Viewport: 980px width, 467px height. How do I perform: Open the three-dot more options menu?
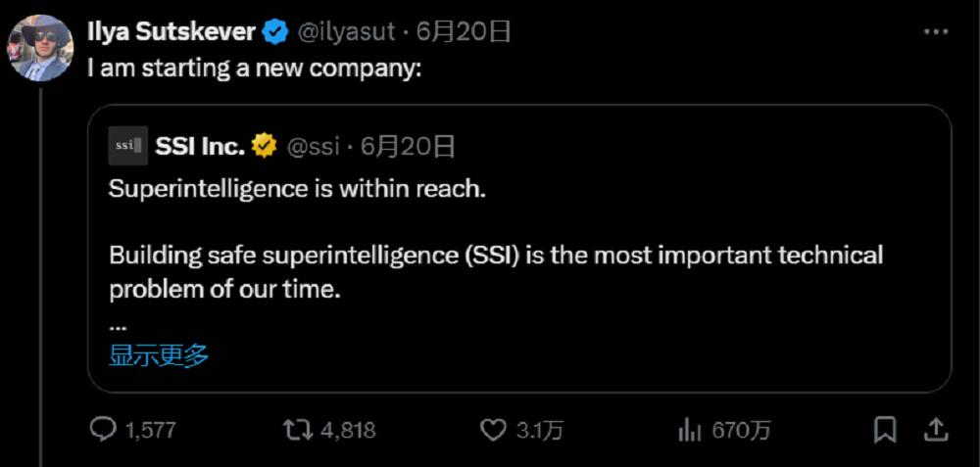pos(936,31)
